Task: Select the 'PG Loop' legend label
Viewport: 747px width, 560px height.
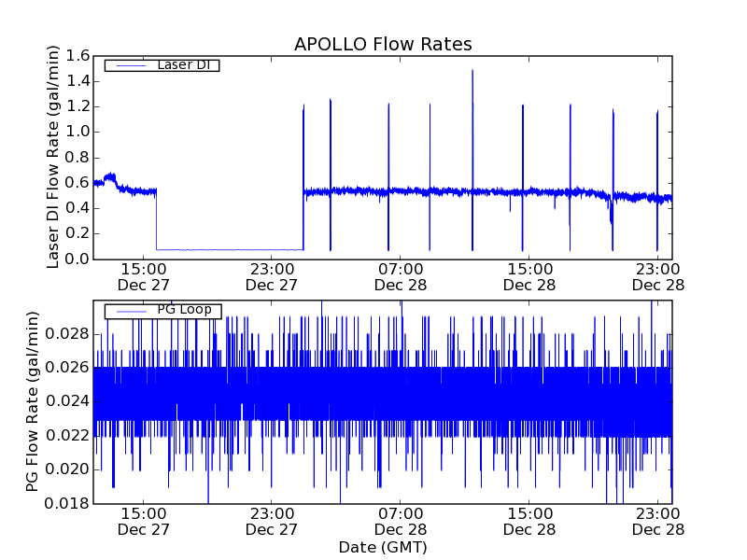Action: point(184,310)
